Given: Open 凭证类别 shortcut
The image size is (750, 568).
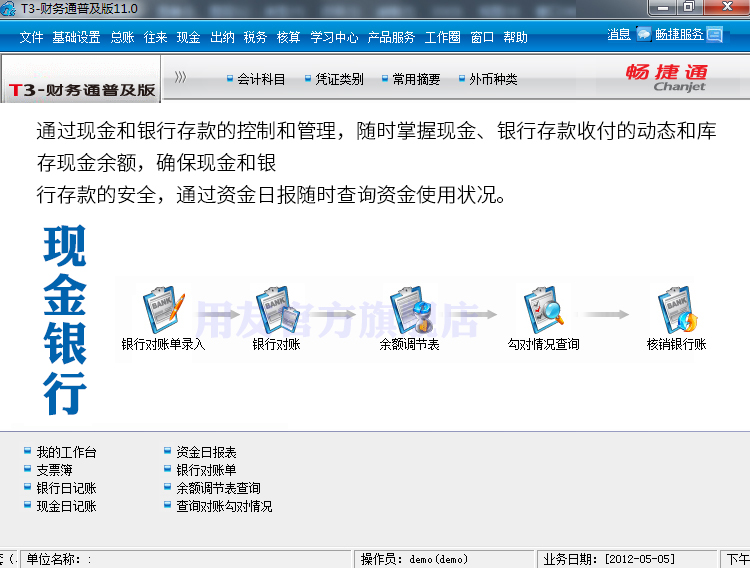Looking at the screenshot, I should (x=340, y=79).
